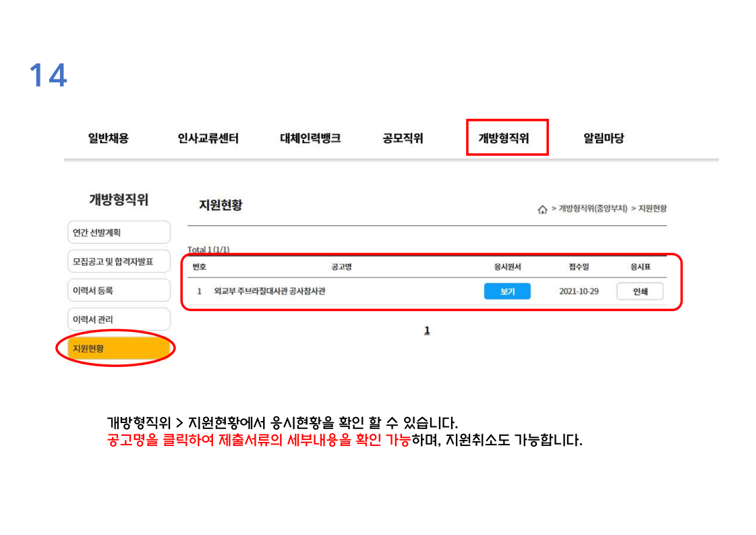The image size is (756, 535).
Task: Click the 접수일 column header
Action: [579, 267]
